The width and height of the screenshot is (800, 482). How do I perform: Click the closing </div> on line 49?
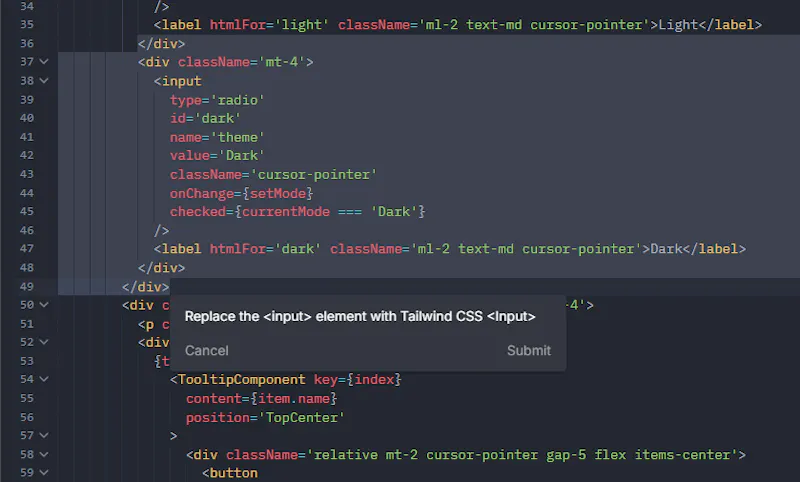click(x=145, y=287)
